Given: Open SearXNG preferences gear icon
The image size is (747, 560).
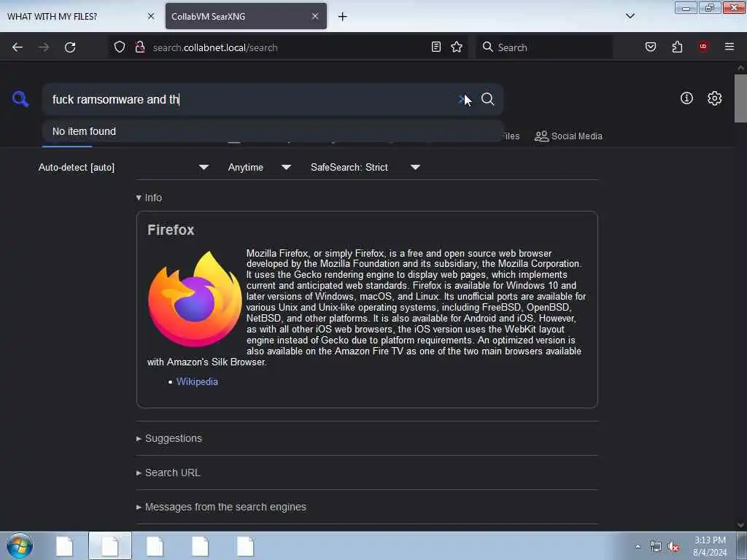Looking at the screenshot, I should (x=714, y=98).
